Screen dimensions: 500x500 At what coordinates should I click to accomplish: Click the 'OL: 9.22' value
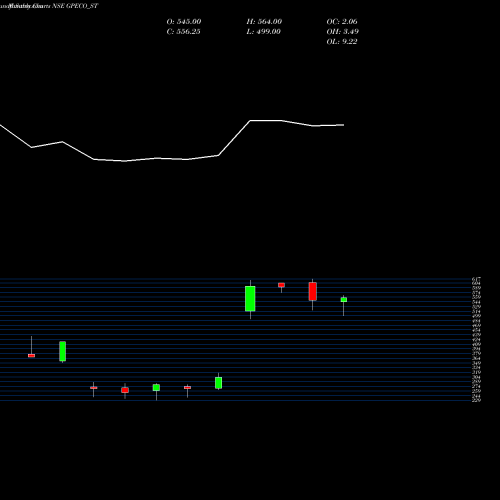(x=342, y=41)
